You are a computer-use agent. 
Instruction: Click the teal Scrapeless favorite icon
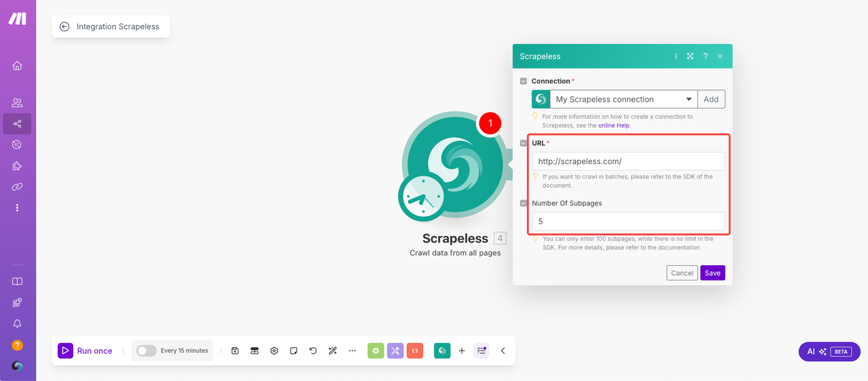click(442, 350)
